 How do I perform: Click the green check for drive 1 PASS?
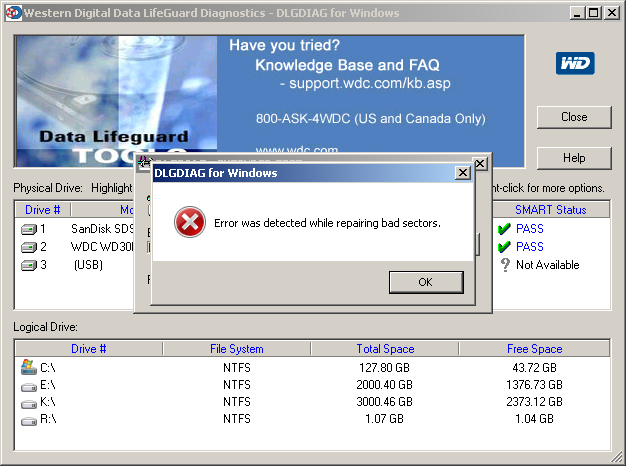(x=504, y=229)
